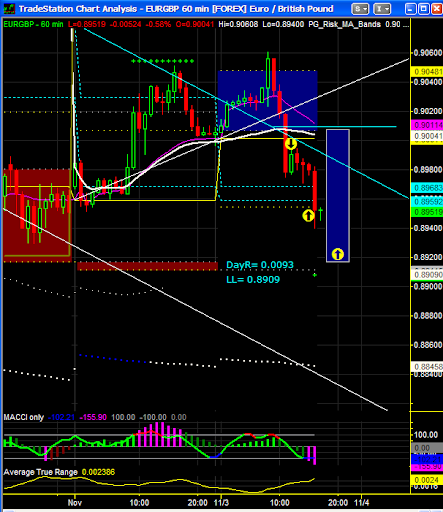Click blue '-102.21' in MACCI status line
The image size is (443, 512).
click(x=61, y=417)
